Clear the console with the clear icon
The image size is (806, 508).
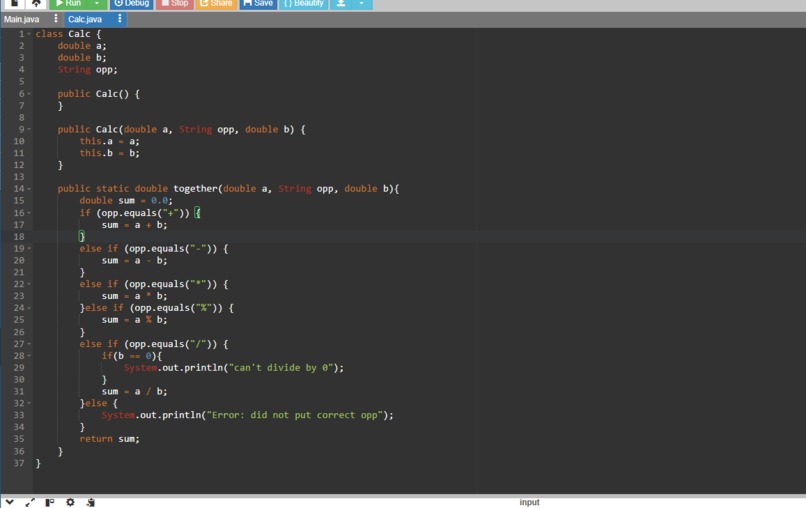pyautogui.click(x=90, y=502)
